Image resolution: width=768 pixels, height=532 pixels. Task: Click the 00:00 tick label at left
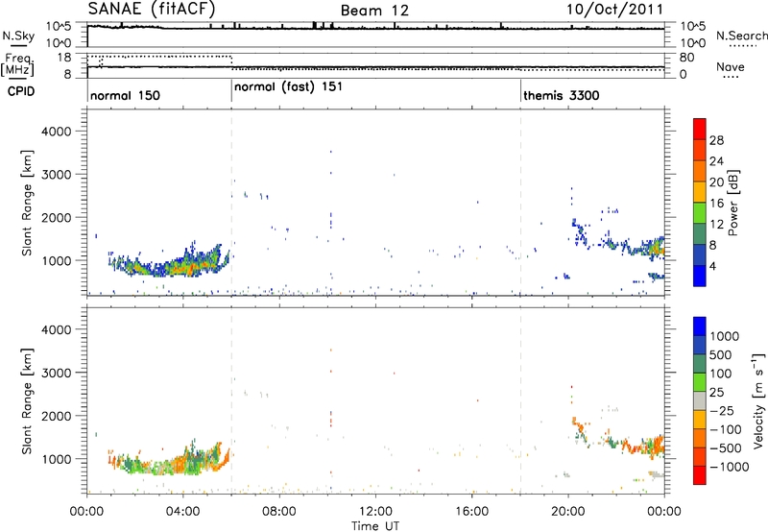[86, 512]
